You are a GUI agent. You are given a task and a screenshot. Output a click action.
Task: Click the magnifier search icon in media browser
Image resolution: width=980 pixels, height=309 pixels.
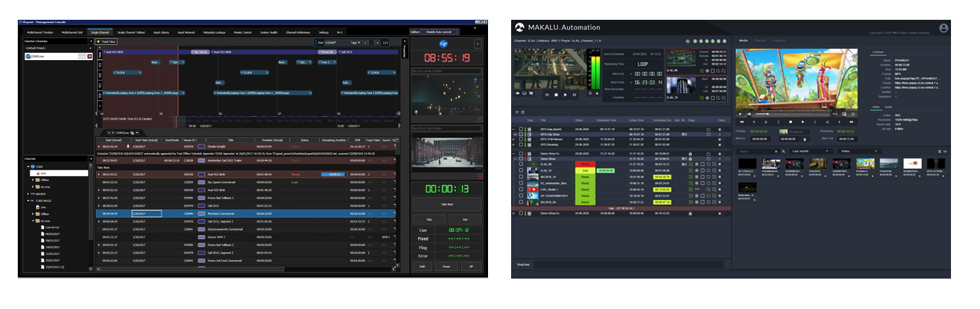click(783, 151)
